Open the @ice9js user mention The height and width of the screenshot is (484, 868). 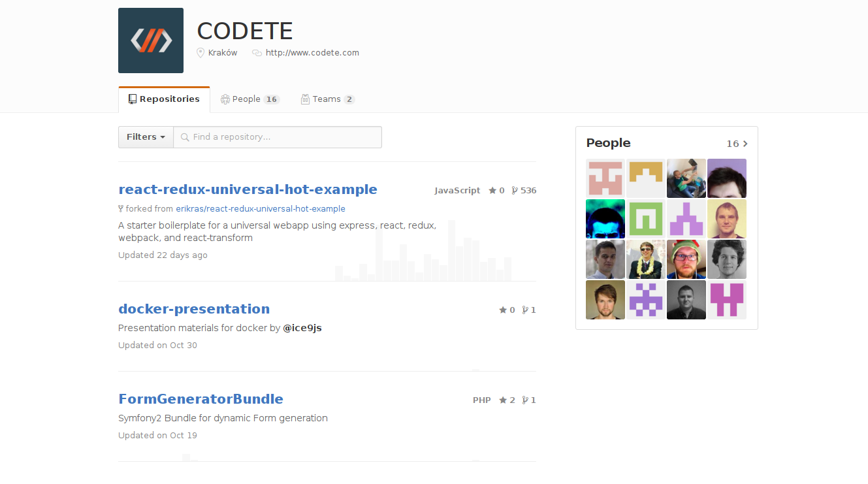coord(302,328)
